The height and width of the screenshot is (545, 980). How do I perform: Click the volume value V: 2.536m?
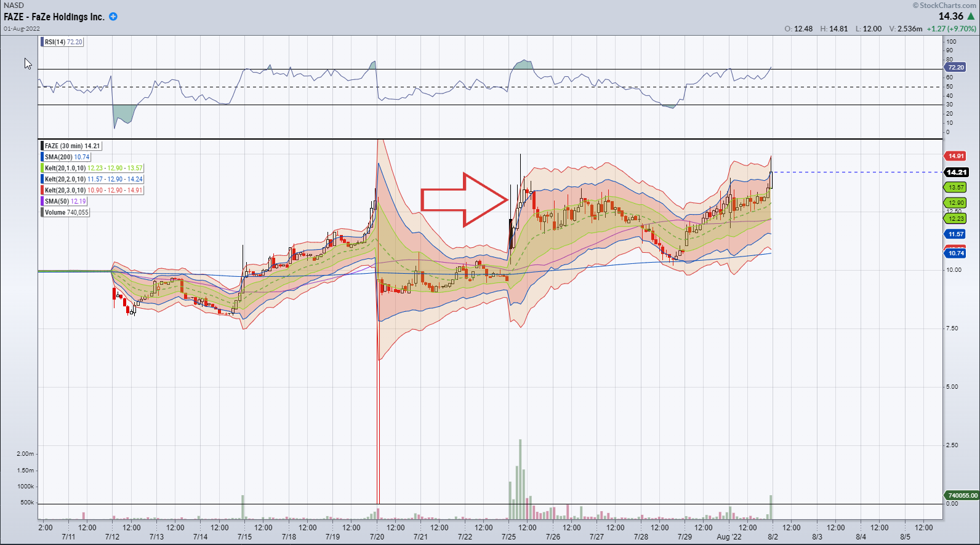906,29
